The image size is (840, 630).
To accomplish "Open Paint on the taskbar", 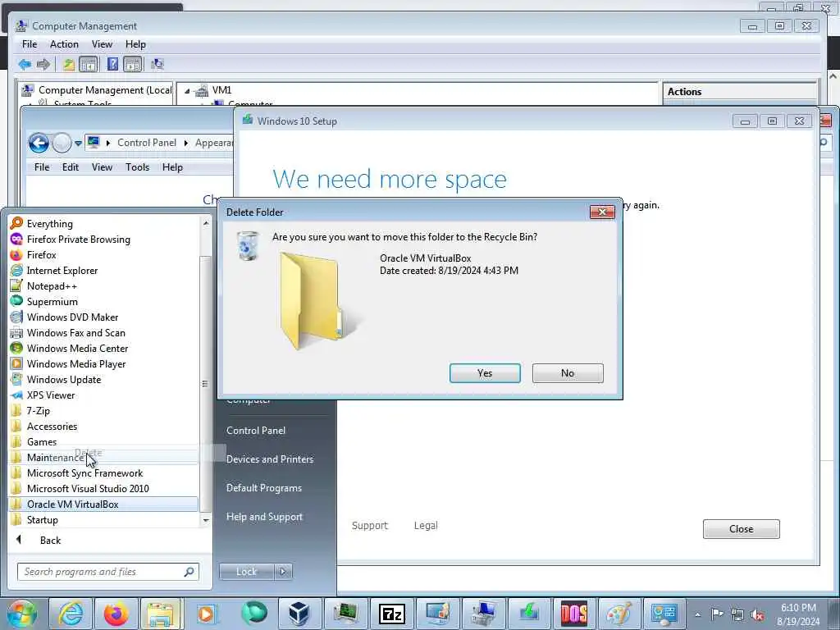I will 619,614.
